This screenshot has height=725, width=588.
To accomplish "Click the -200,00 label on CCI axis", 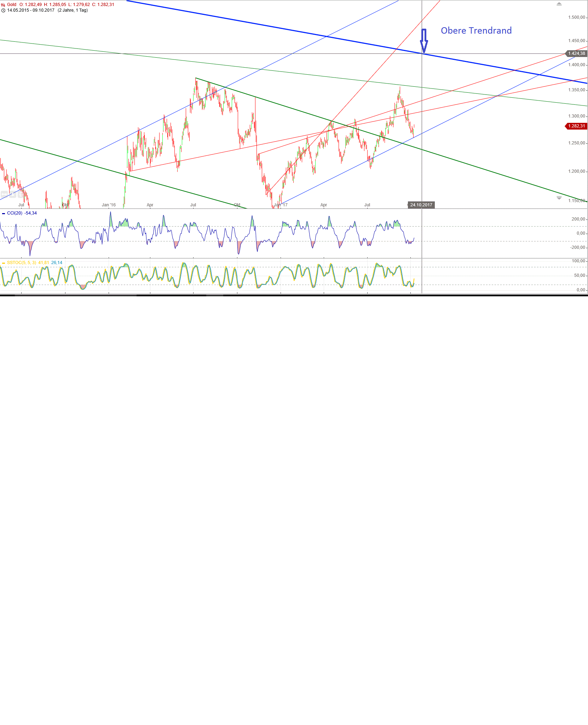I will tap(578, 247).
